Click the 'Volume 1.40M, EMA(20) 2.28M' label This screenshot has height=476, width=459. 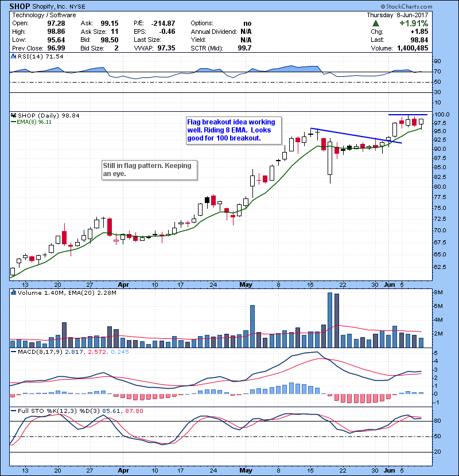click(x=67, y=292)
